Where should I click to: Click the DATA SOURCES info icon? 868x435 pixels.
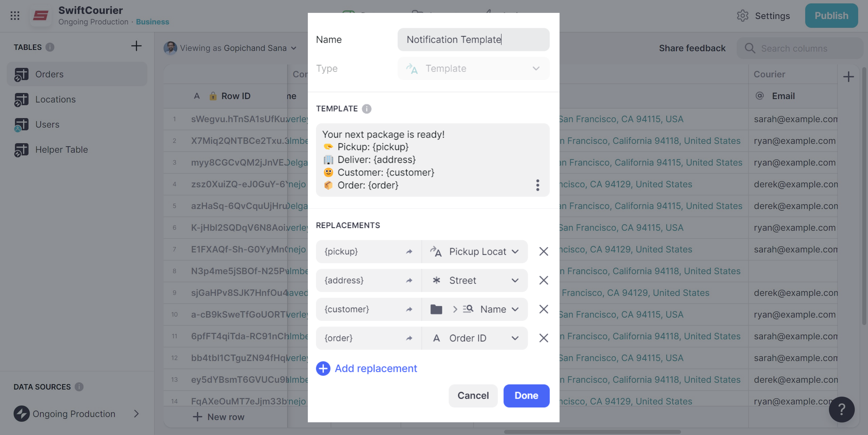pos(79,387)
